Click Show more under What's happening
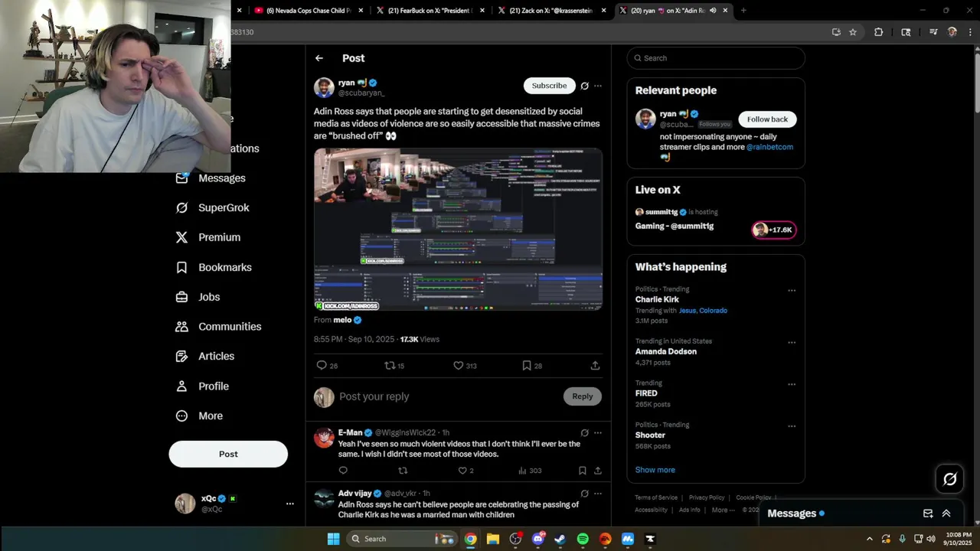This screenshot has width=980, height=551. (655, 470)
